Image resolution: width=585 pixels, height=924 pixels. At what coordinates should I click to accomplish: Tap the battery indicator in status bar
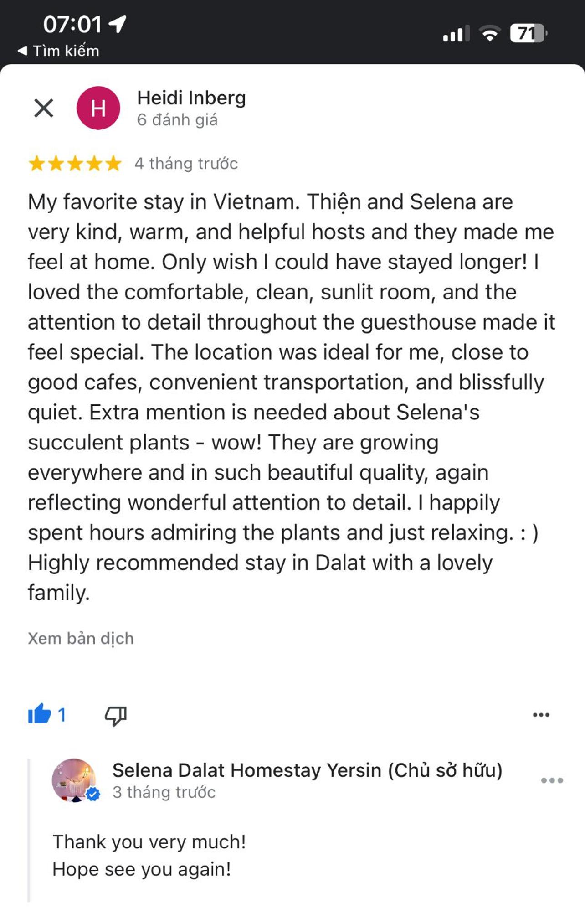(x=529, y=33)
